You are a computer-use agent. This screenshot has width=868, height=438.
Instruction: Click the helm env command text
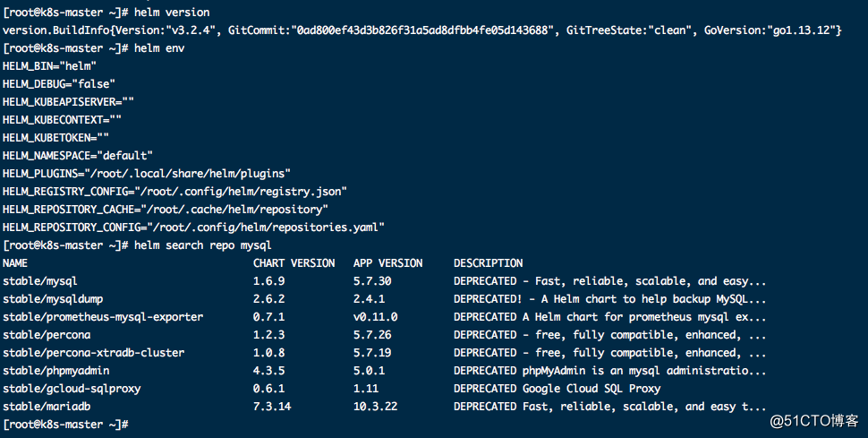[159, 48]
